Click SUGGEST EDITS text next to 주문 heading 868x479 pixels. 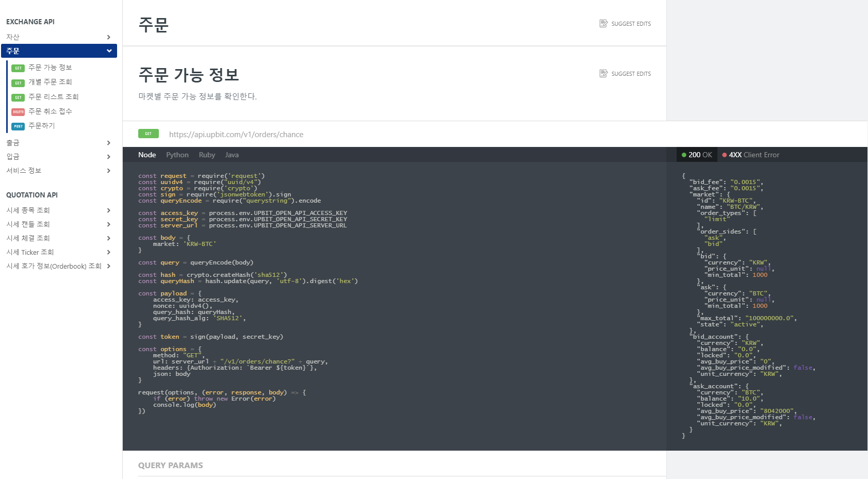tap(631, 24)
